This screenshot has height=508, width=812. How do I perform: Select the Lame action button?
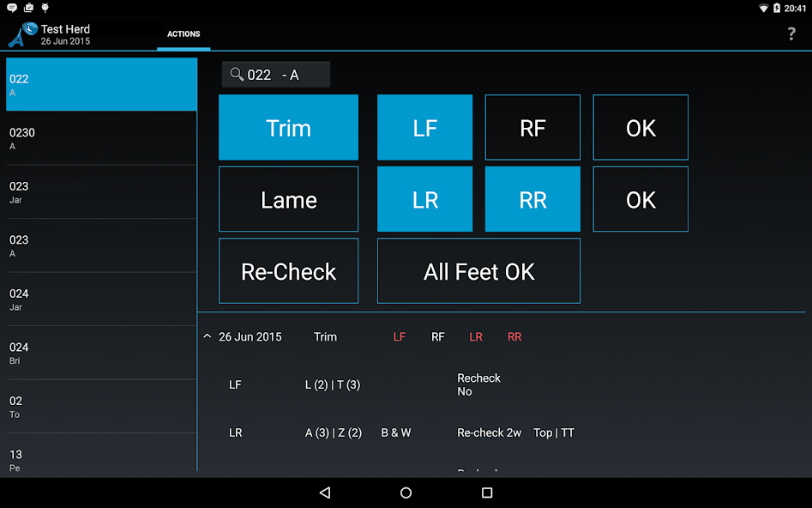(288, 199)
